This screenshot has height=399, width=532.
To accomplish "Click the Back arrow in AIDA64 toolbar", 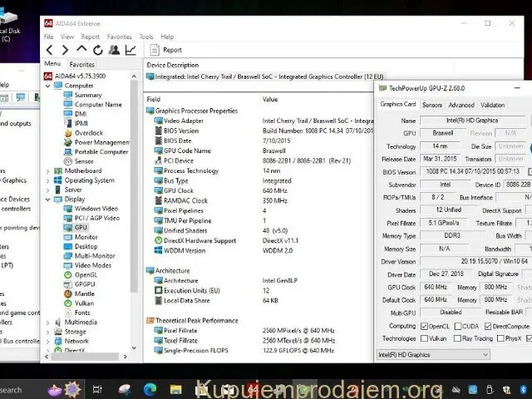I will tap(49, 50).
